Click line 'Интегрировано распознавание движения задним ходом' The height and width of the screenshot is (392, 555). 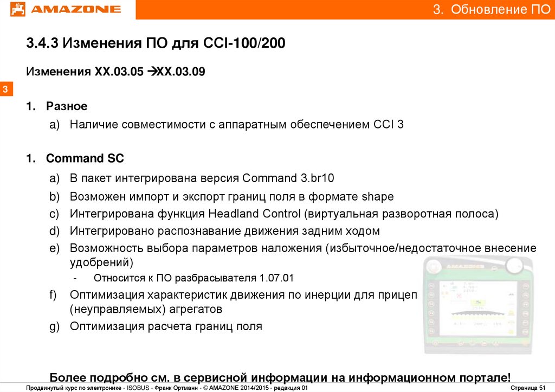225,231
